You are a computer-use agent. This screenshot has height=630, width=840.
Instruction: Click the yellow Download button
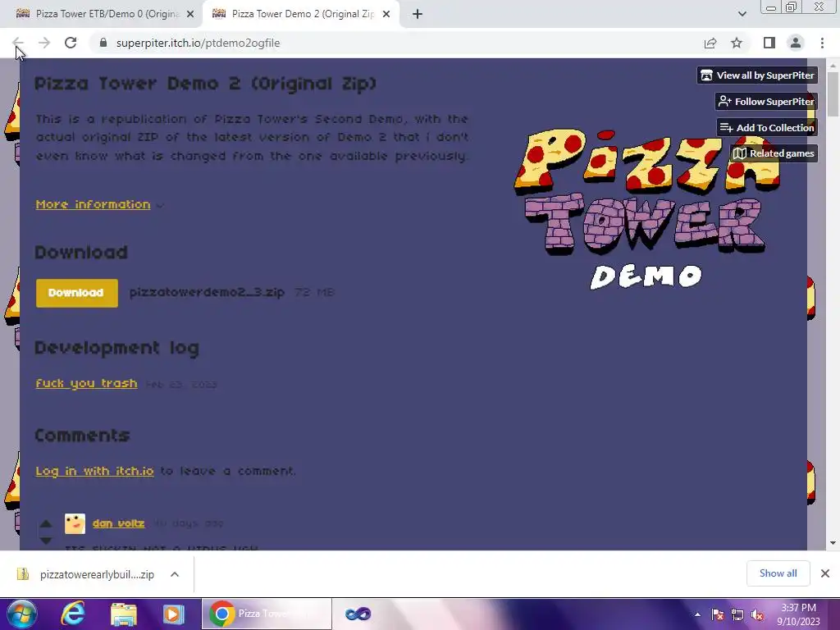(76, 293)
